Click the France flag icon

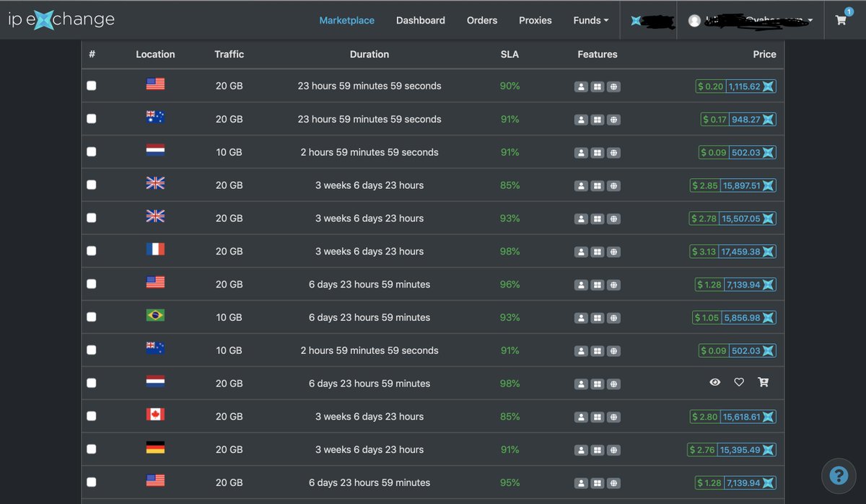(x=155, y=249)
